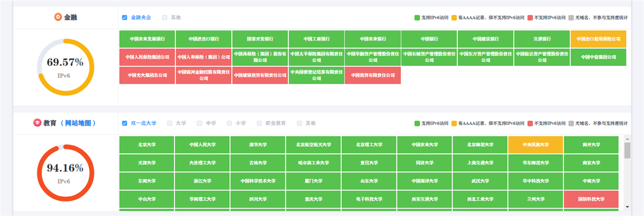Open the red 中国投资有限责任公司 tile
The width and height of the screenshot is (644, 216).
tap(372, 75)
